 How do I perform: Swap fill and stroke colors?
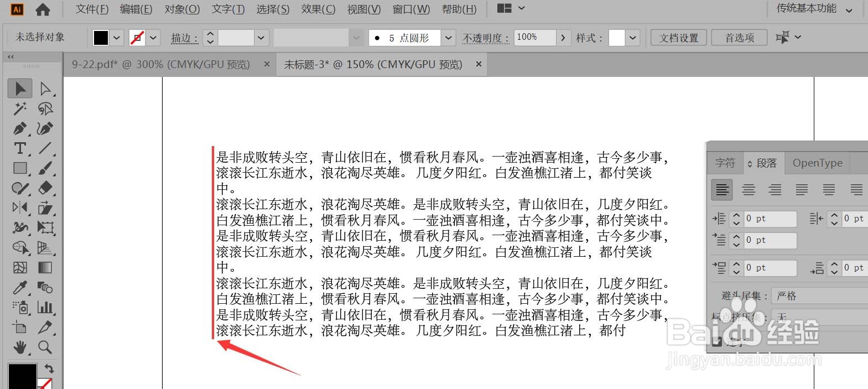49,368
